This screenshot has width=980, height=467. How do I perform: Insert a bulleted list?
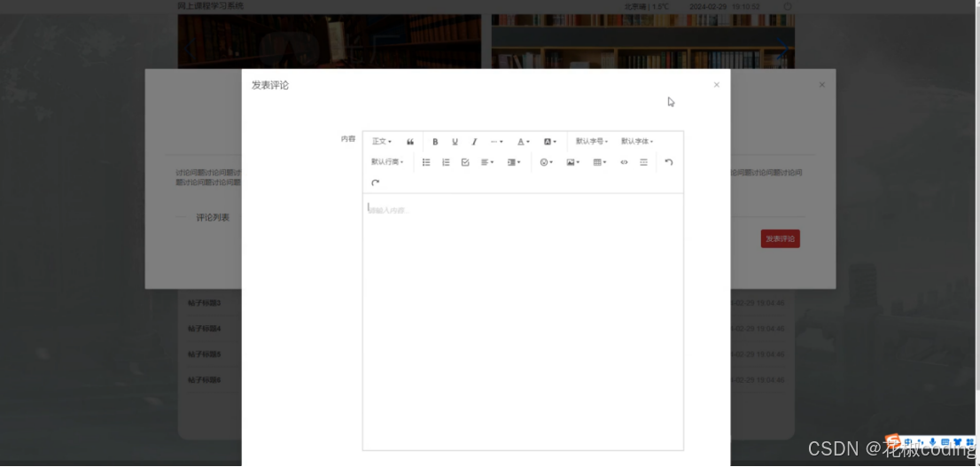pos(426,162)
